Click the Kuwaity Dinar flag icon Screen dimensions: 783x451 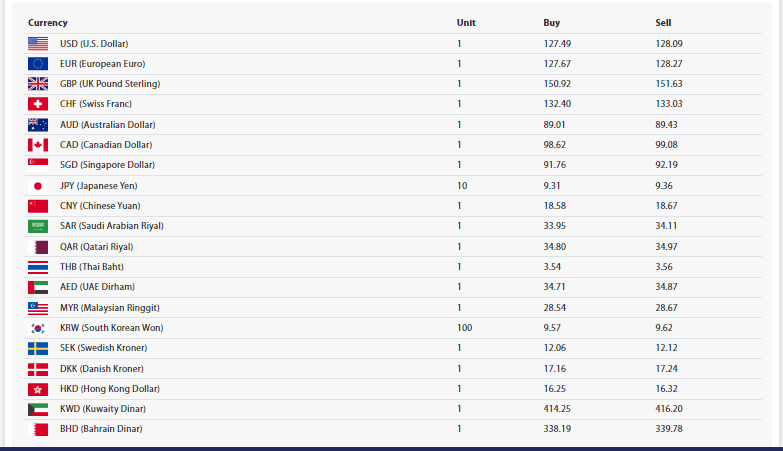38,409
